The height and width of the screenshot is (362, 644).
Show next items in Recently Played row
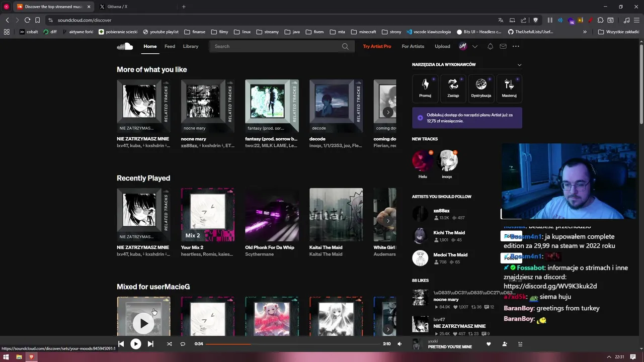[388, 221]
